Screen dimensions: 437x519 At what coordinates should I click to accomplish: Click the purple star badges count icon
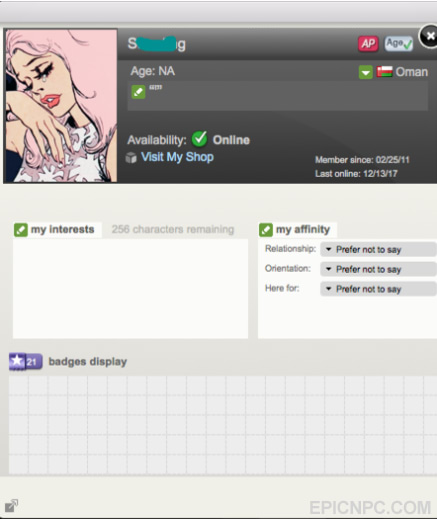click(26, 361)
